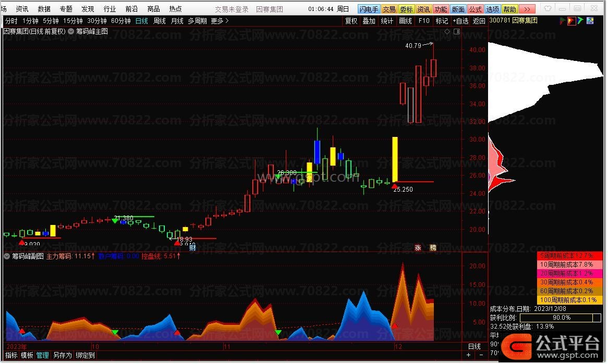This screenshot has width=608, height=364.
Task: Click the 委标 button
Action: pos(406,9)
